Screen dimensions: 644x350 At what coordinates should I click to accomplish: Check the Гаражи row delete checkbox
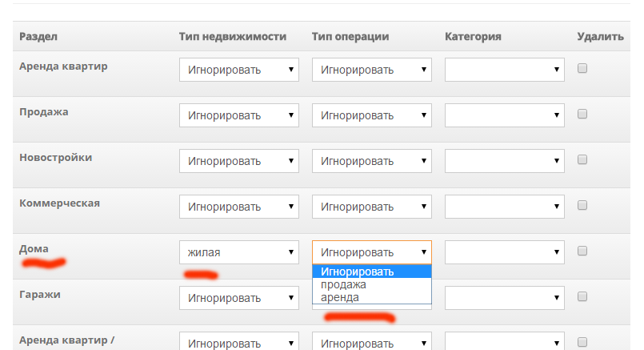pyautogui.click(x=582, y=296)
